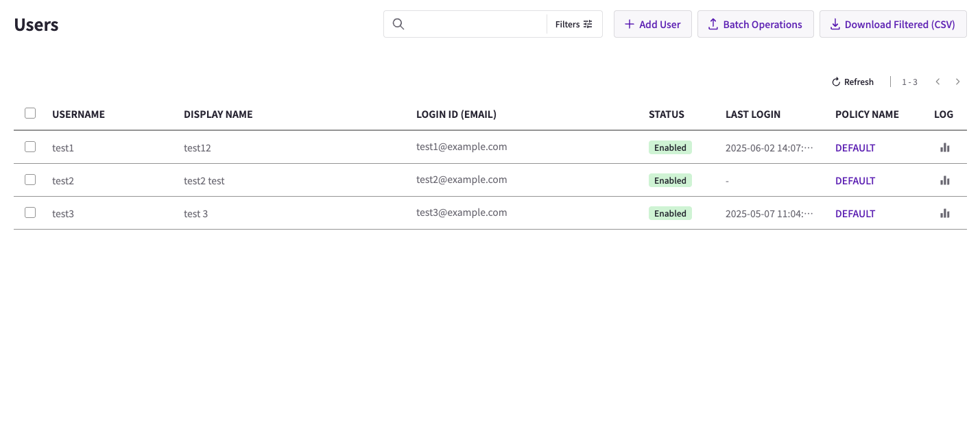980x427 pixels.
Task: Click display name test 3
Action: pos(196,214)
